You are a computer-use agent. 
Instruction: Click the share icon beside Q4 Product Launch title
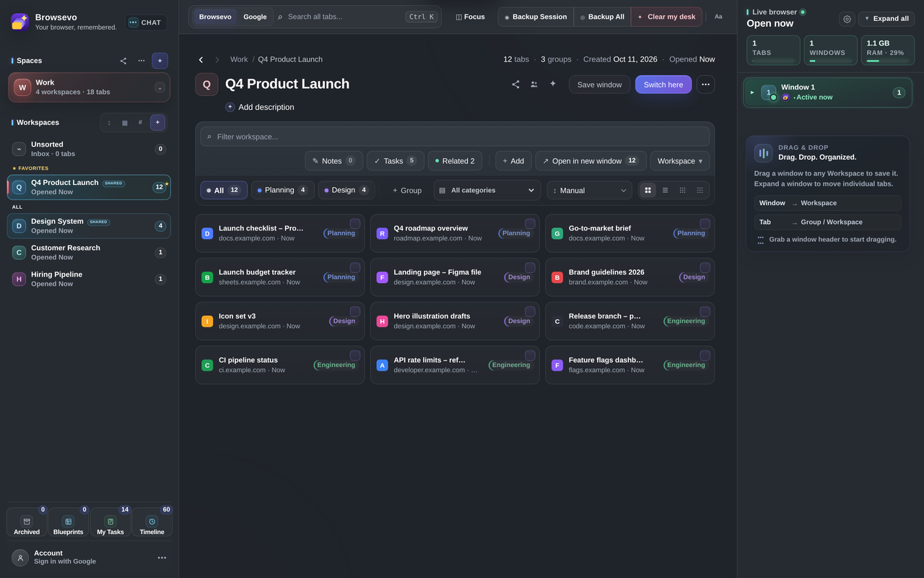[x=515, y=85]
